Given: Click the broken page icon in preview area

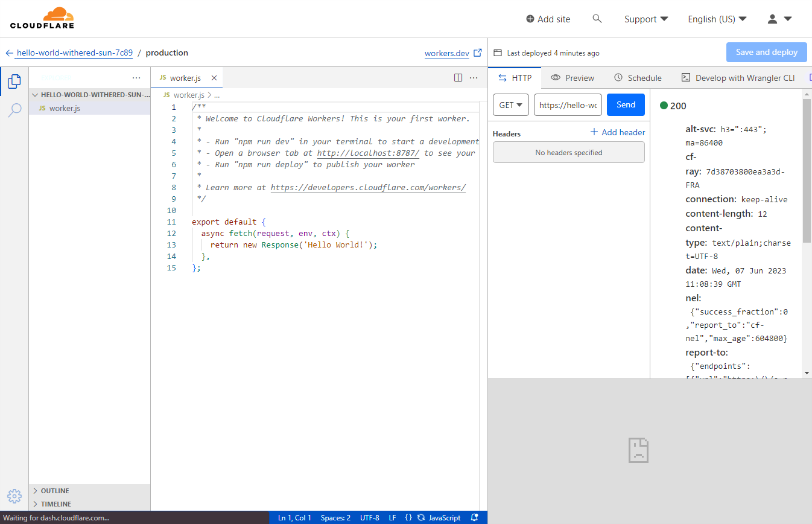Looking at the screenshot, I should click(638, 450).
